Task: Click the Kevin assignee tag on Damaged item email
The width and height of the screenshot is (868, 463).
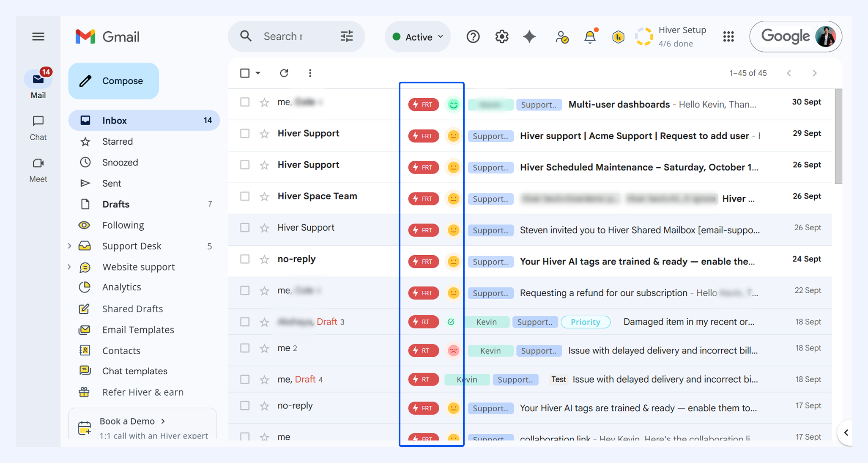Action: (x=486, y=322)
